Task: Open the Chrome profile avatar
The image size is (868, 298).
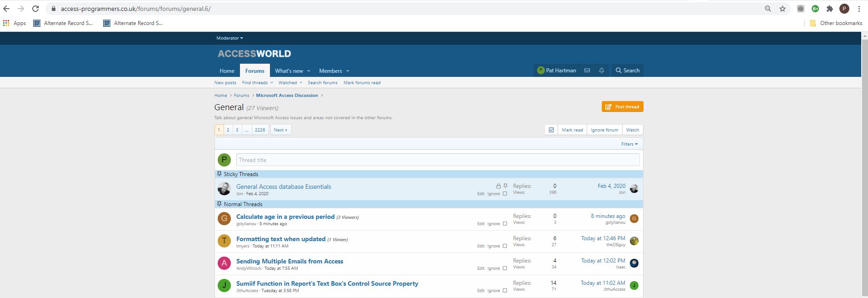Action: click(844, 9)
